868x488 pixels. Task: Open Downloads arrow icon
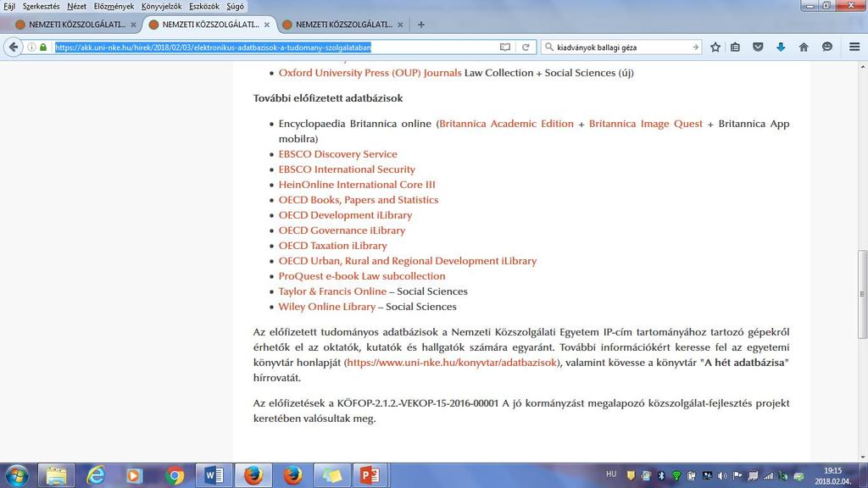tap(781, 47)
